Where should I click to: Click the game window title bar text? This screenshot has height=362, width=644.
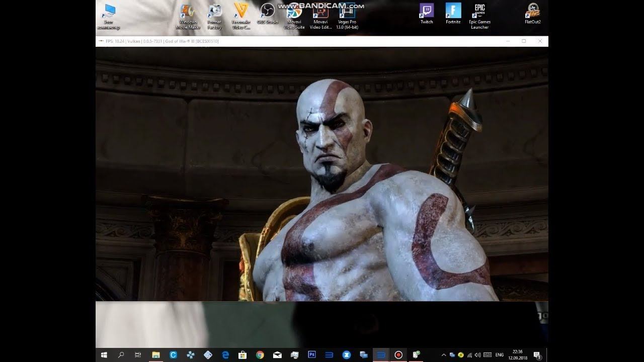coord(161,41)
